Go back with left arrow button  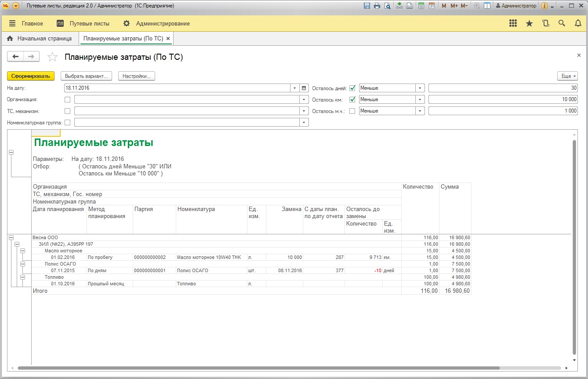coord(15,56)
